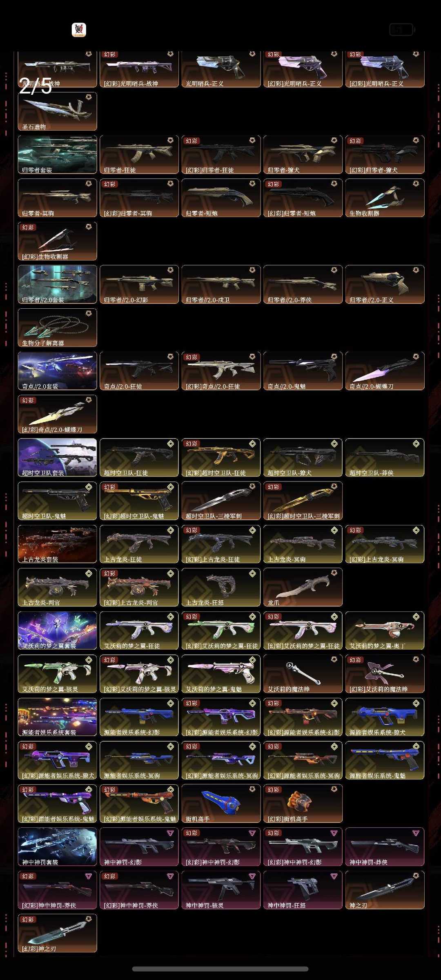
Task: Pick the 奇点//2.0-蝴蝶刀 knife skin
Action: pos(385,371)
